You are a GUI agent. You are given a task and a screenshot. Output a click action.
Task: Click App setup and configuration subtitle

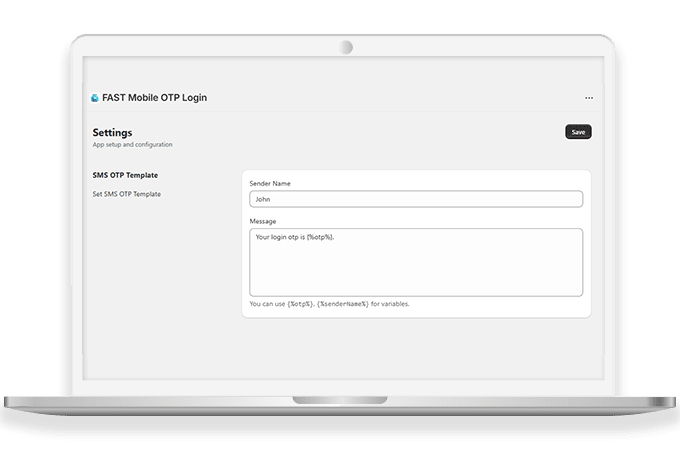[132, 145]
